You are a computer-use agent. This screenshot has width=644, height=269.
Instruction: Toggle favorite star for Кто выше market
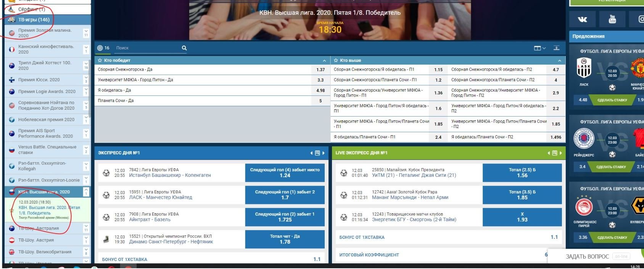(x=336, y=60)
